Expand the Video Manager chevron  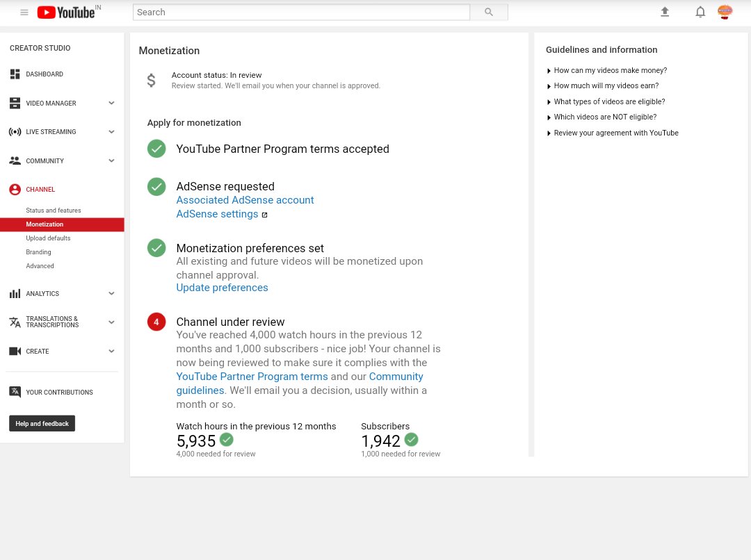point(111,103)
